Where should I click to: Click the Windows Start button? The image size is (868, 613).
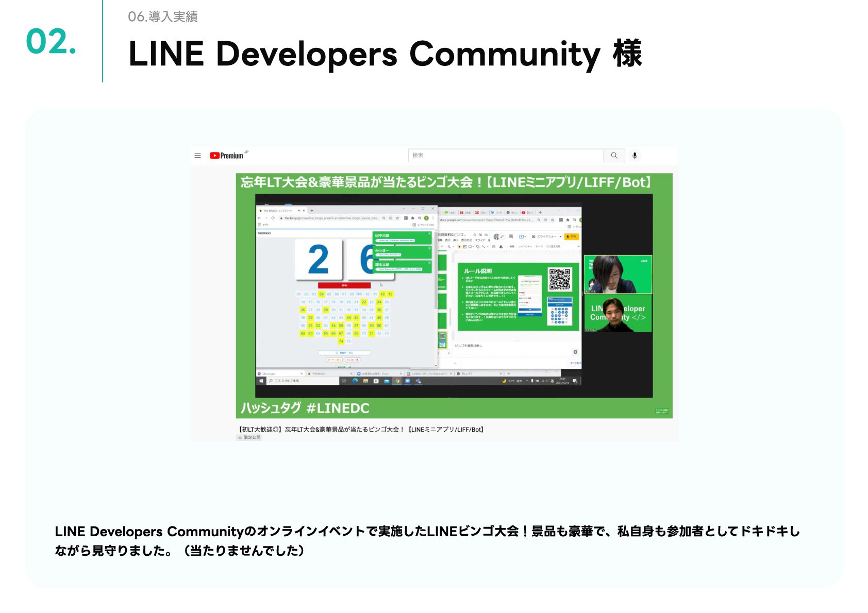(x=261, y=381)
